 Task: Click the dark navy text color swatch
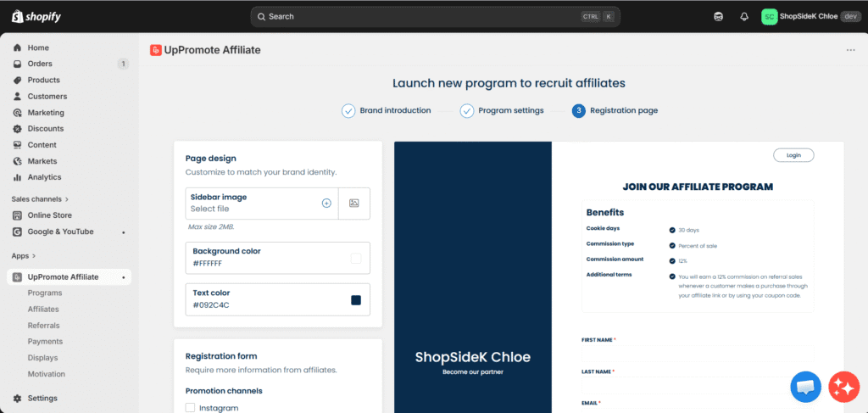[356, 300]
